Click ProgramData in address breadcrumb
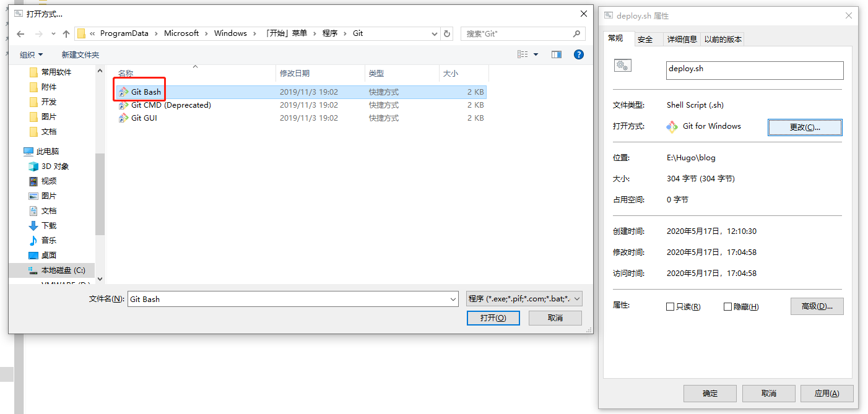This screenshot has width=868, height=414. point(124,33)
